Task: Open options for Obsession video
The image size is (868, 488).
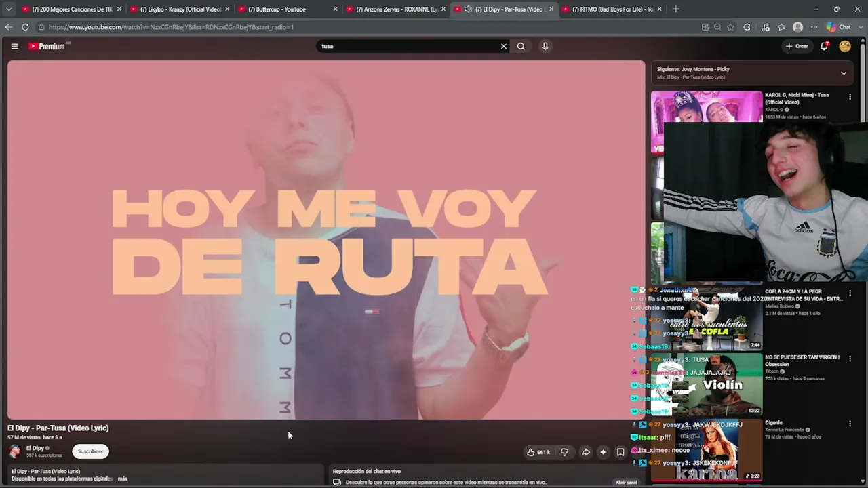Action: (850, 359)
